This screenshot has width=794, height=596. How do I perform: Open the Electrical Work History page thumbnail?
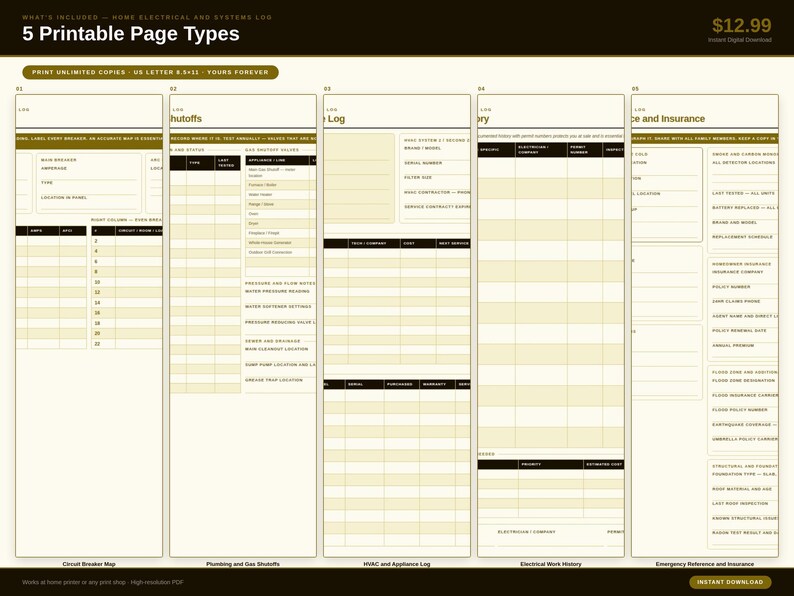pyautogui.click(x=551, y=326)
